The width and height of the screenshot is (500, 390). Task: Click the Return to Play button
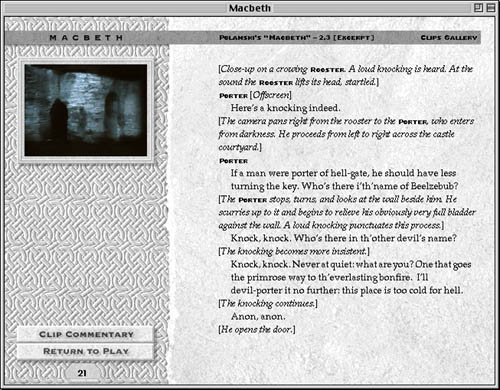coord(86,351)
